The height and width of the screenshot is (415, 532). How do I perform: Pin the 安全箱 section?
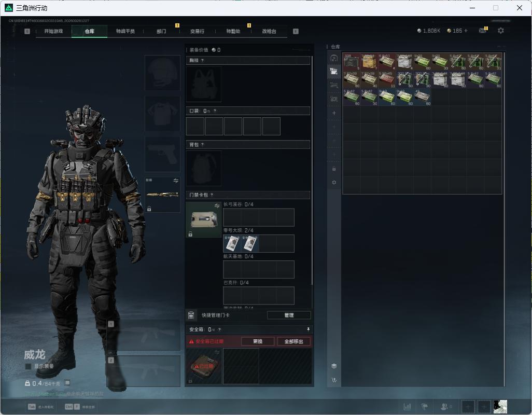pos(308,329)
